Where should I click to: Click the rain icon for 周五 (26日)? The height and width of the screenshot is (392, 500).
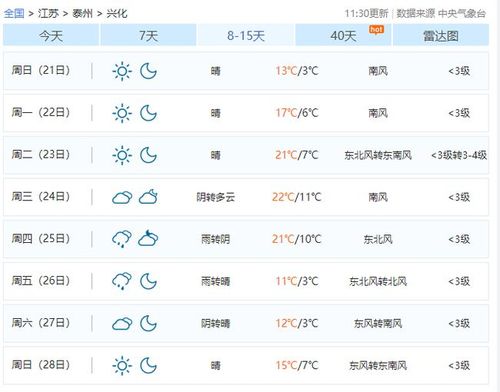tap(122, 281)
